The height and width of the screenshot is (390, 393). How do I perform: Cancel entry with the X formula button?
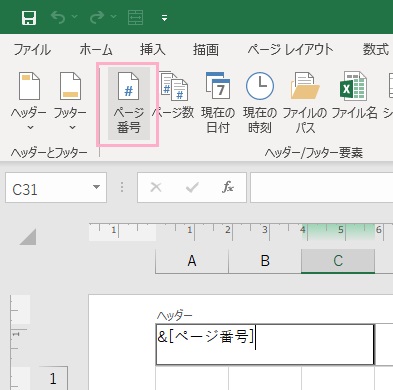[156, 187]
